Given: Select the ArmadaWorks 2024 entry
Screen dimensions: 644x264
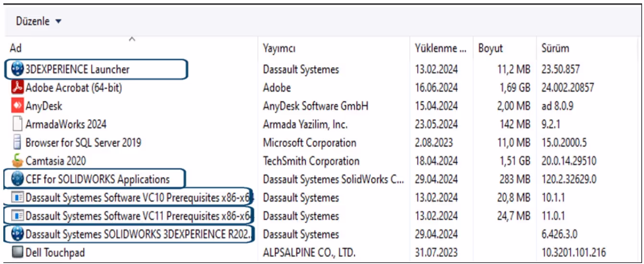Looking at the screenshot, I should 66,124.
